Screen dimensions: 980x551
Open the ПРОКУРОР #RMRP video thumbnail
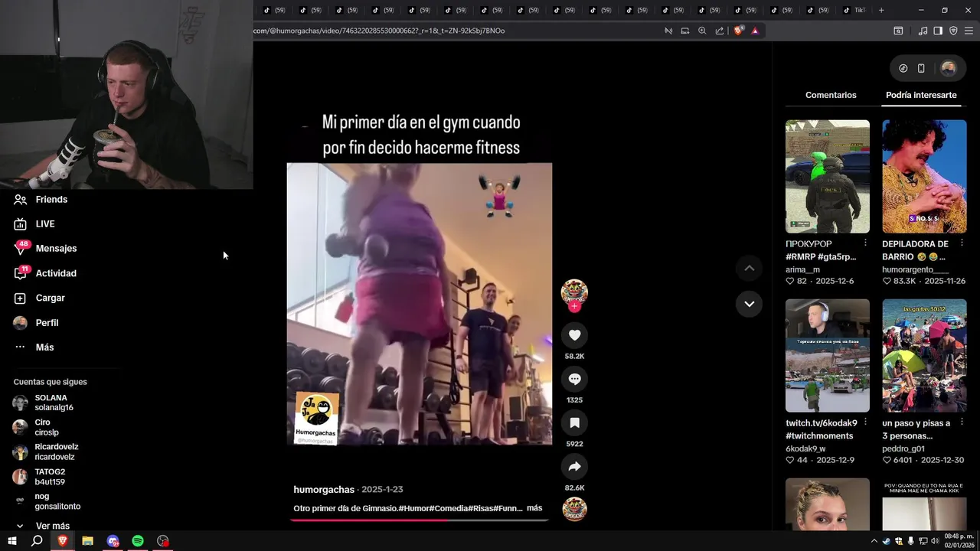pyautogui.click(x=827, y=176)
